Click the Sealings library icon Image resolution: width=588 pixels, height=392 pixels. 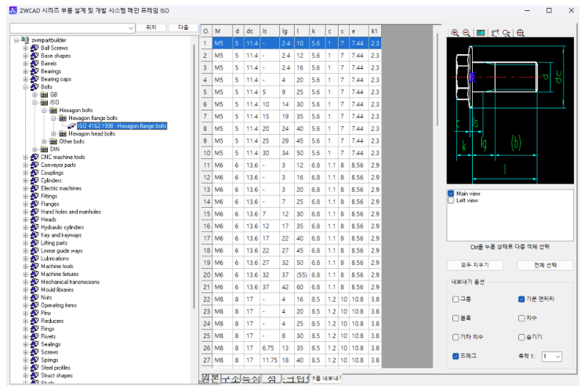(x=34, y=344)
